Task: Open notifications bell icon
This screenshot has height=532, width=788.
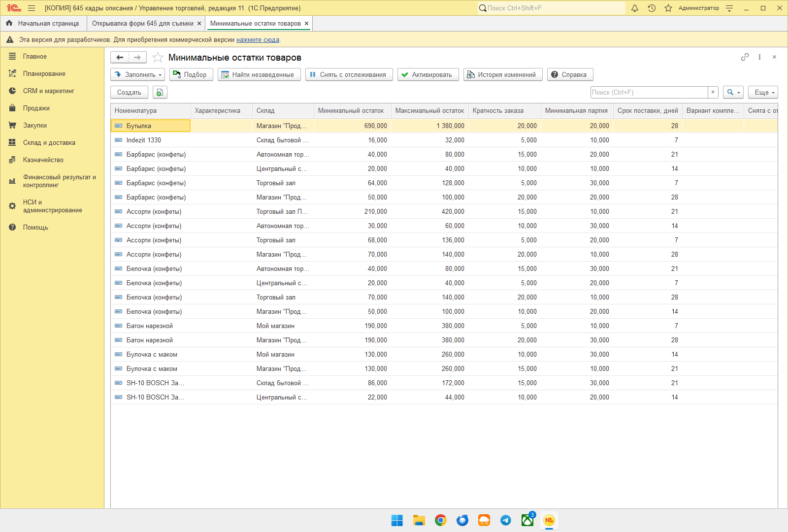Action: click(x=635, y=8)
